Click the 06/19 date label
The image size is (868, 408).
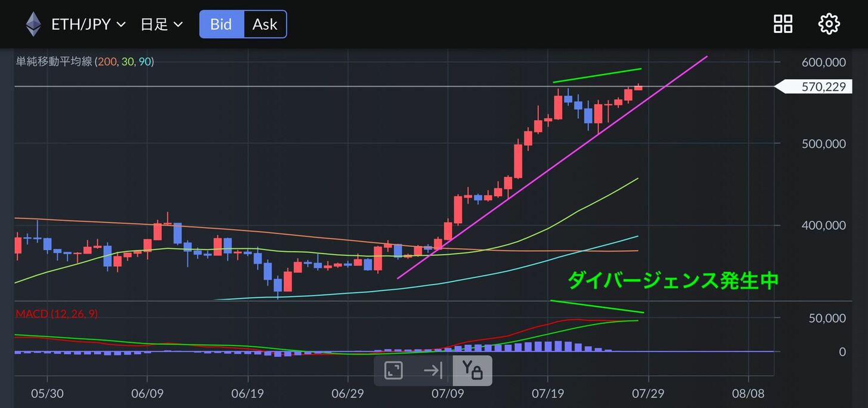pyautogui.click(x=247, y=394)
